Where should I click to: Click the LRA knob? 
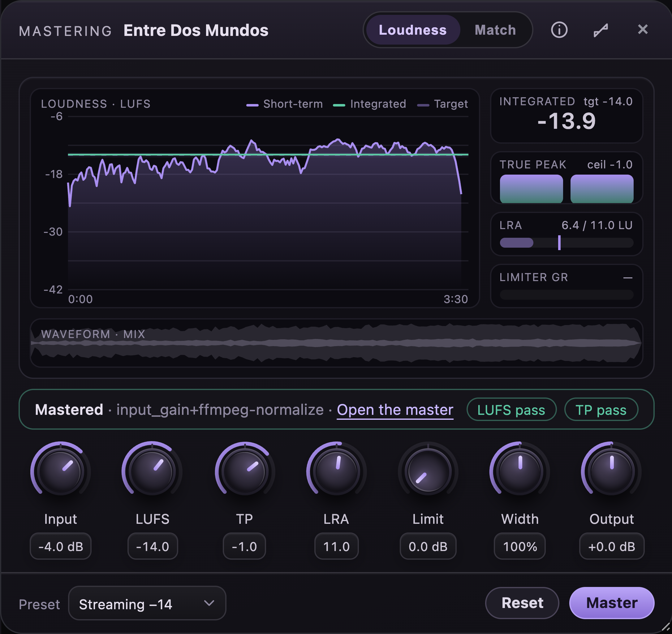click(336, 471)
